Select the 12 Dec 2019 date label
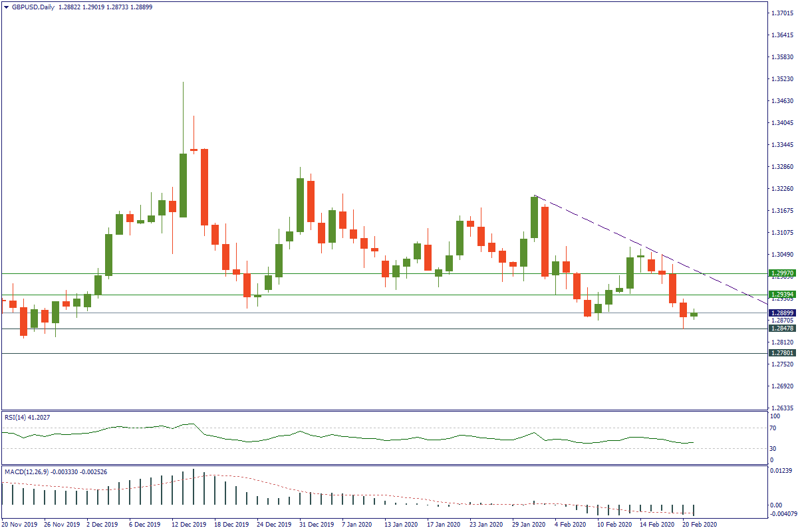The width and height of the screenshot is (798, 532). pyautogui.click(x=189, y=525)
